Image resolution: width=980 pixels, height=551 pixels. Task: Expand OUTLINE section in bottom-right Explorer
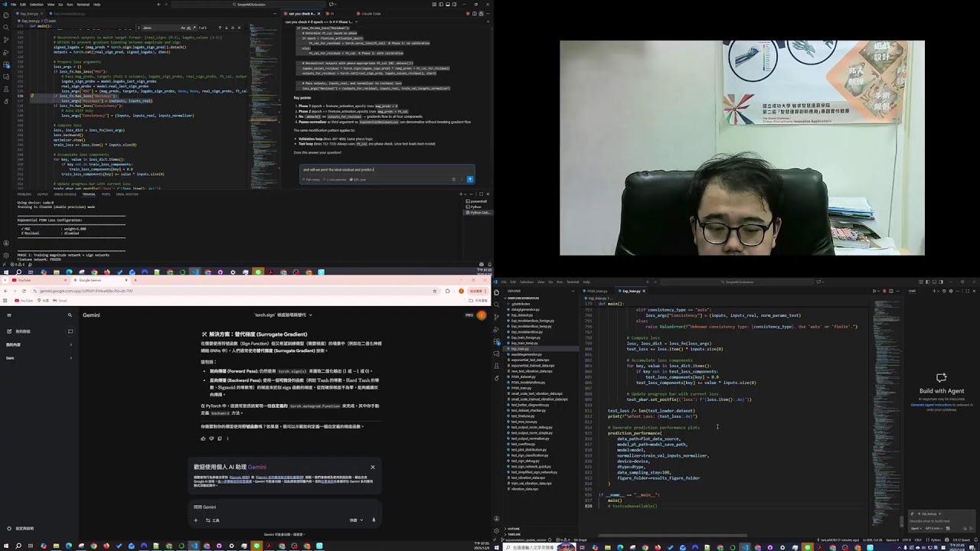[513, 528]
